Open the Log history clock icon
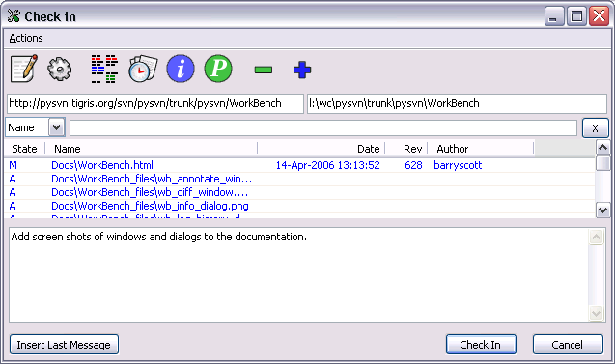This screenshot has width=615, height=364. (143, 69)
